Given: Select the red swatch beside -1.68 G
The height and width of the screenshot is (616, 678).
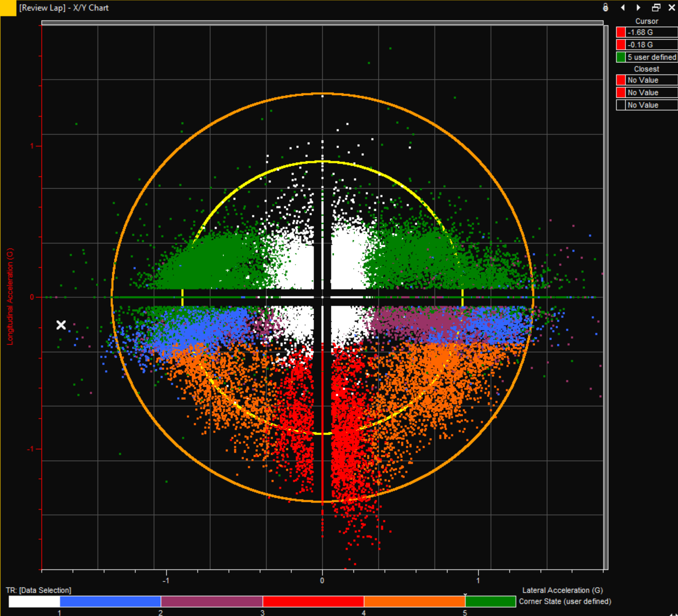Looking at the screenshot, I should [x=621, y=32].
